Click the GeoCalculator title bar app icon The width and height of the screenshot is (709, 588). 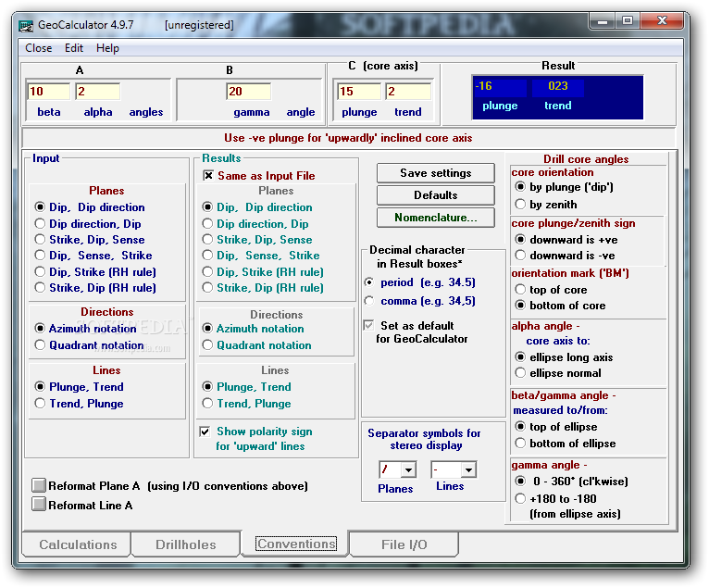point(26,26)
